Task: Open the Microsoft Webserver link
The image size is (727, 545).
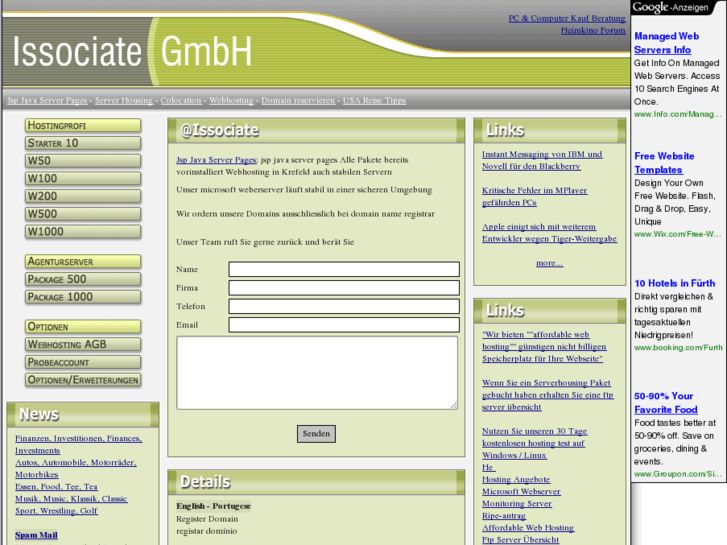Action: [521, 491]
